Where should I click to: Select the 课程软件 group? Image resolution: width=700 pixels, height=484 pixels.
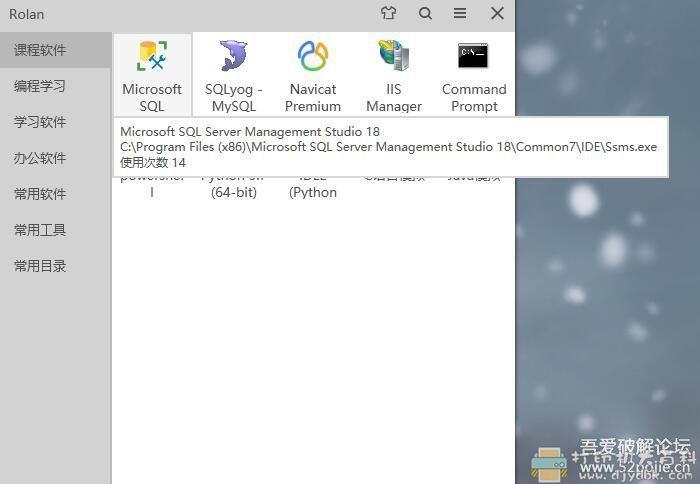tap(55, 50)
